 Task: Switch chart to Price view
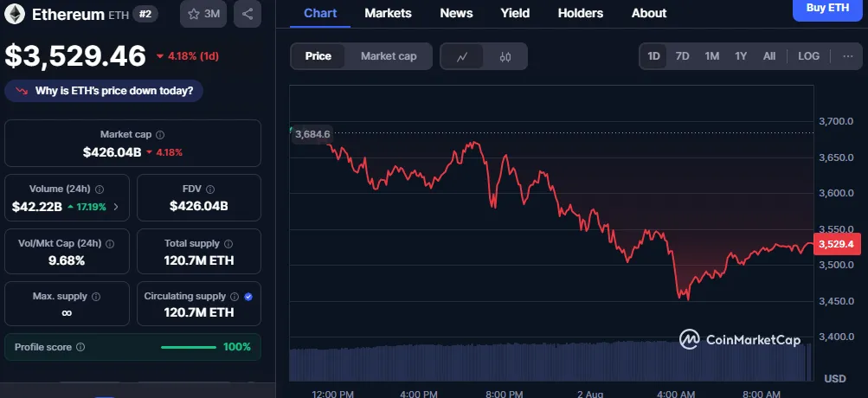pos(318,56)
